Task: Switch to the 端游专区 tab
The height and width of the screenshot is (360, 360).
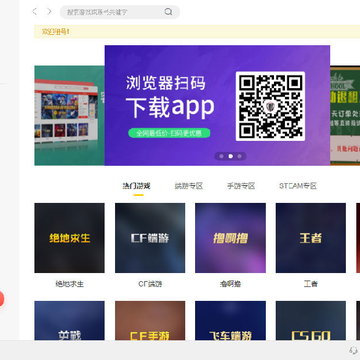Action: point(189,186)
